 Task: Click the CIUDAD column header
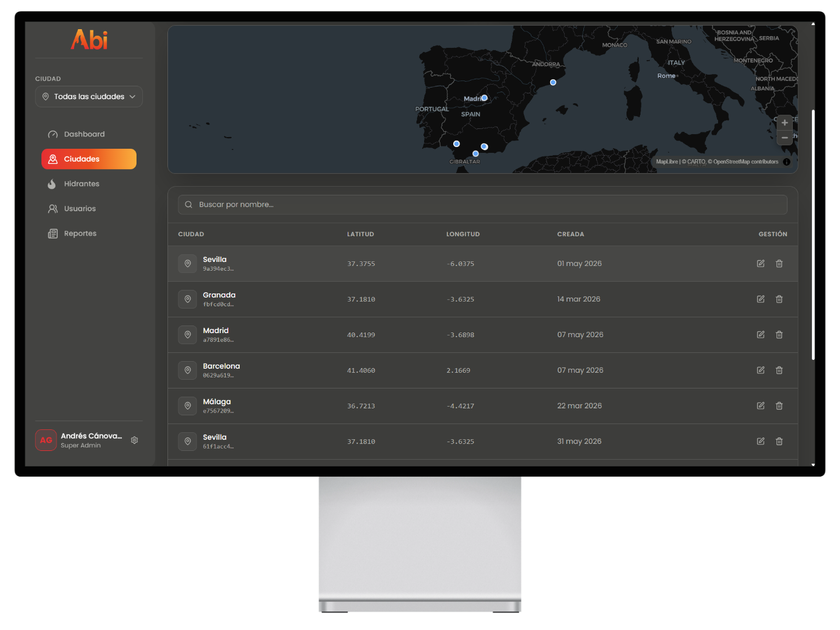(x=191, y=235)
